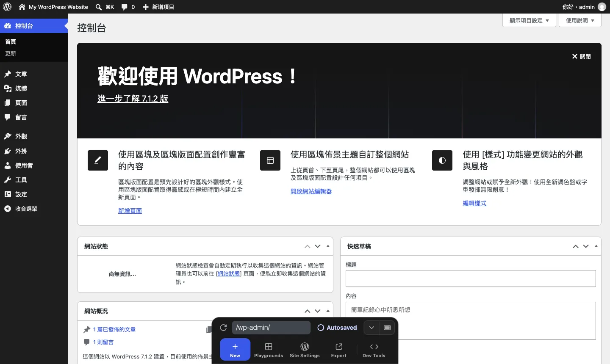Move the 網站狀態 panel down
610x364 pixels.
point(318,246)
